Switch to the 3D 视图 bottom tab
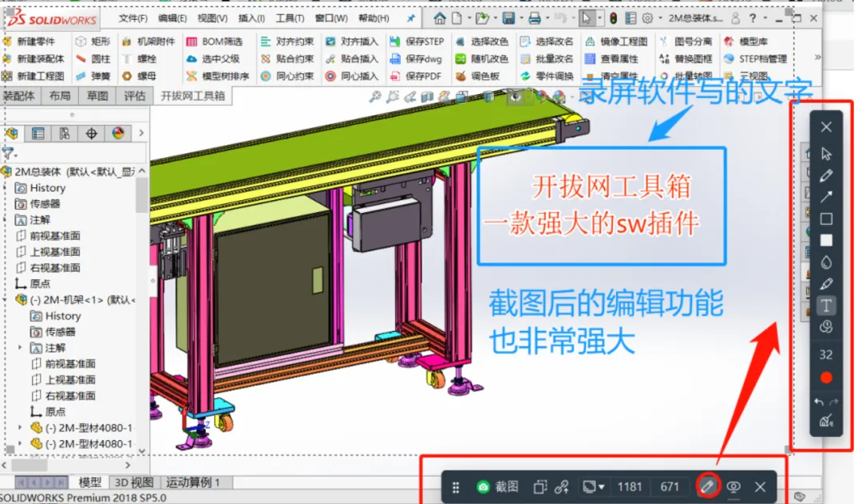Screen dimensions: 862x504 pyautogui.click(x=133, y=482)
